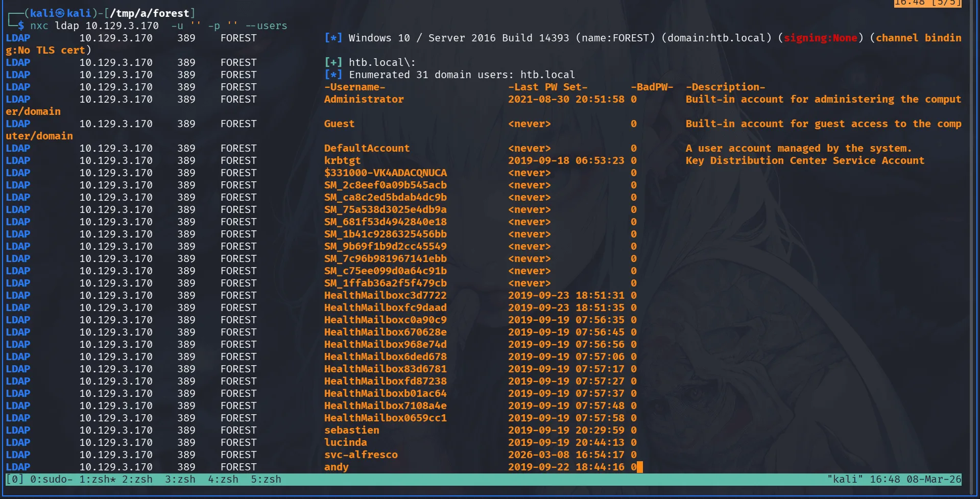Image resolution: width=980 pixels, height=499 pixels.
Task: Click HealthMailbox7108a4e username
Action: (x=385, y=406)
